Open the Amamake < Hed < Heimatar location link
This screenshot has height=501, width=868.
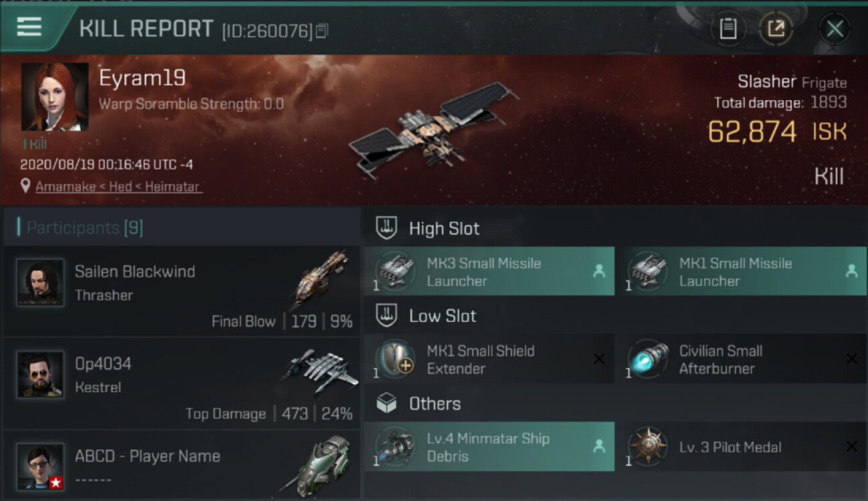point(118,186)
